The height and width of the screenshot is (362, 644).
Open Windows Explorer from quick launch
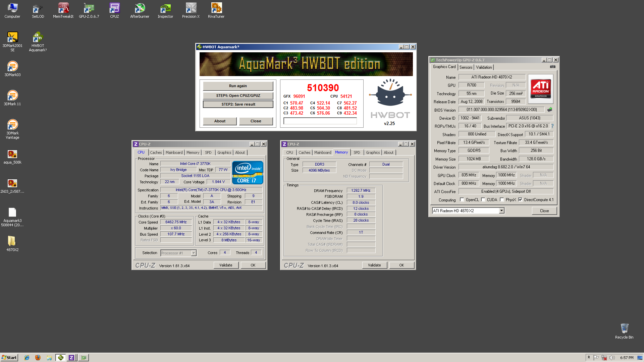(x=49, y=358)
